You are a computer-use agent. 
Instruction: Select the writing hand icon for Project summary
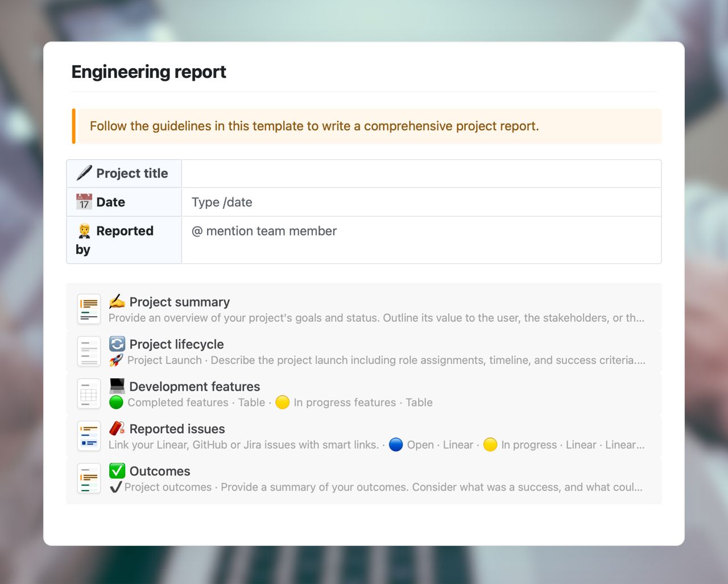pyautogui.click(x=118, y=301)
